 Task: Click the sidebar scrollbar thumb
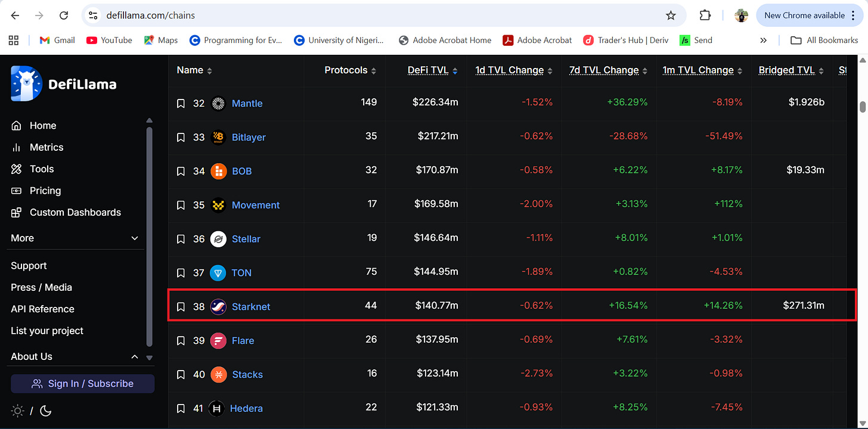point(149,237)
